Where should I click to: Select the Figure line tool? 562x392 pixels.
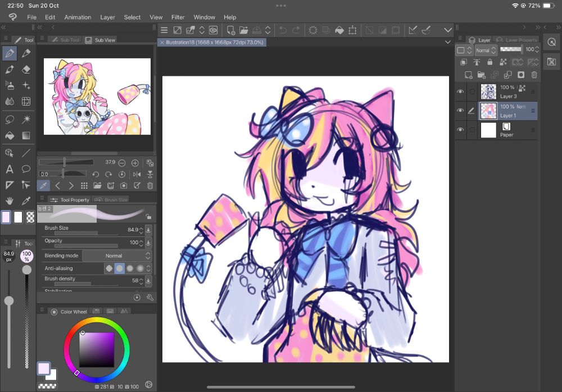26,153
